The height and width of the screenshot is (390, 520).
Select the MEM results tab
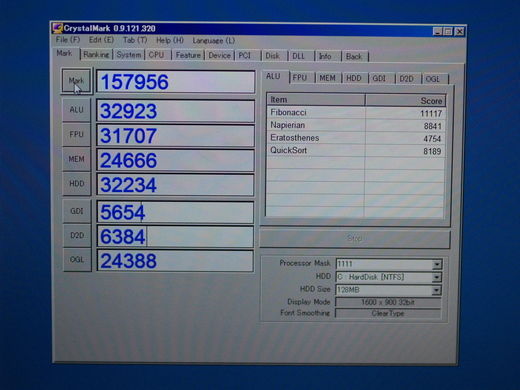coord(327,78)
